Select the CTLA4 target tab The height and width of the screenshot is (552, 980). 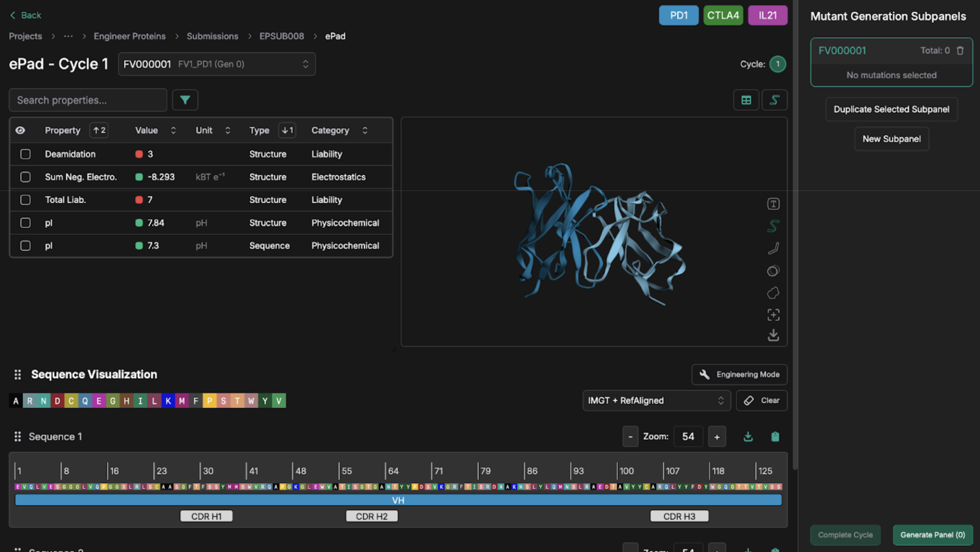pyautogui.click(x=723, y=15)
